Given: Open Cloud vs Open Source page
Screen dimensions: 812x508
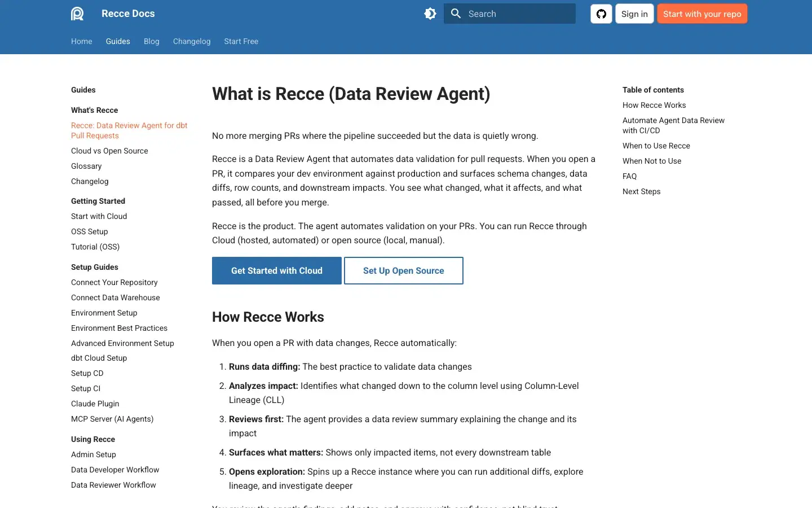Looking at the screenshot, I should click(109, 151).
